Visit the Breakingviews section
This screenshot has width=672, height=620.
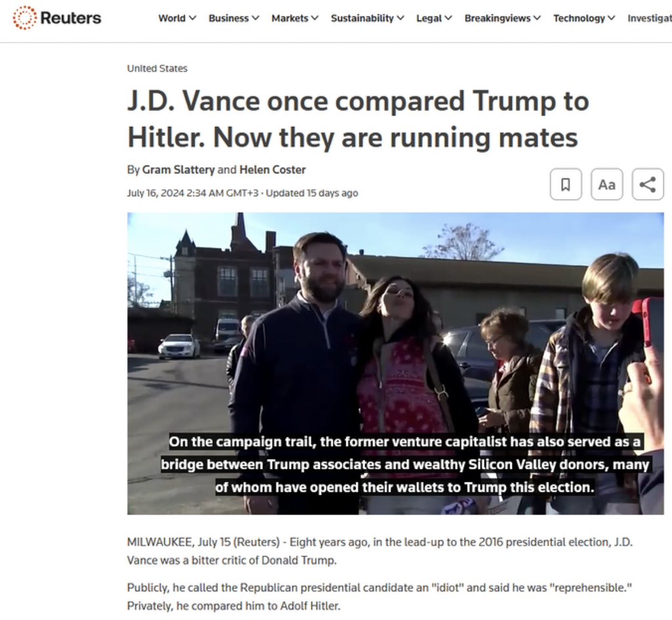(497, 18)
